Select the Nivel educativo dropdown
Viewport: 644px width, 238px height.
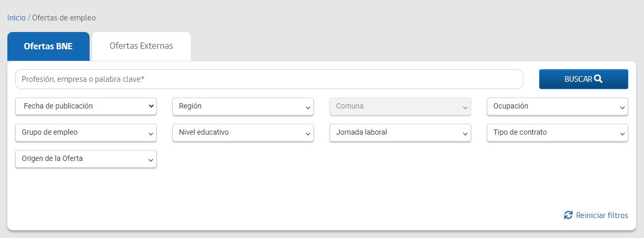[x=243, y=133]
